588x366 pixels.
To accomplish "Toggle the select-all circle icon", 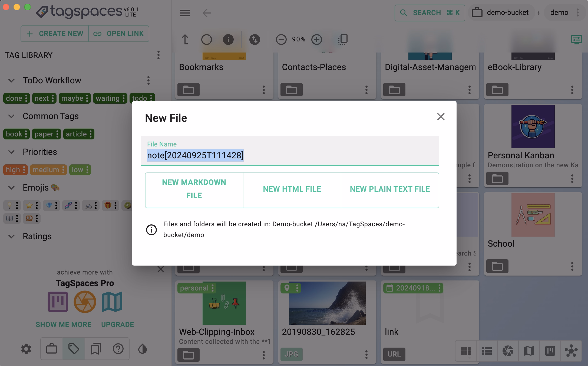I will pyautogui.click(x=207, y=40).
